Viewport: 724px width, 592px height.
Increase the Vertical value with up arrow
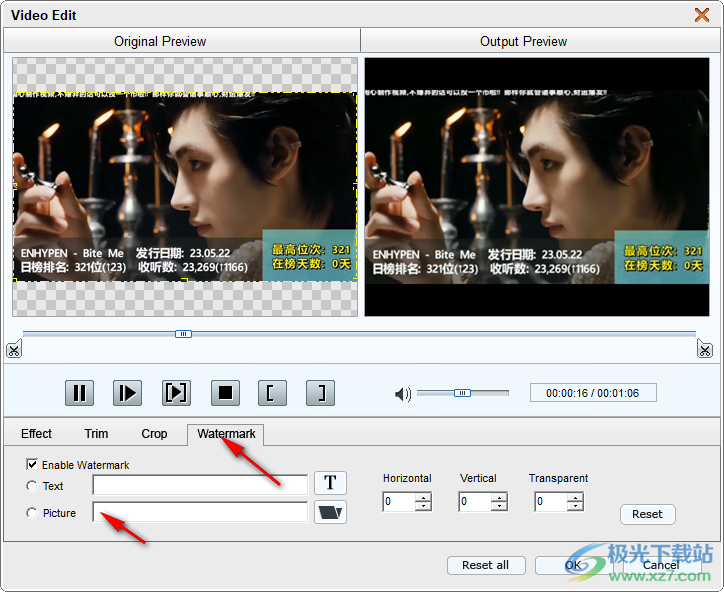[499, 497]
